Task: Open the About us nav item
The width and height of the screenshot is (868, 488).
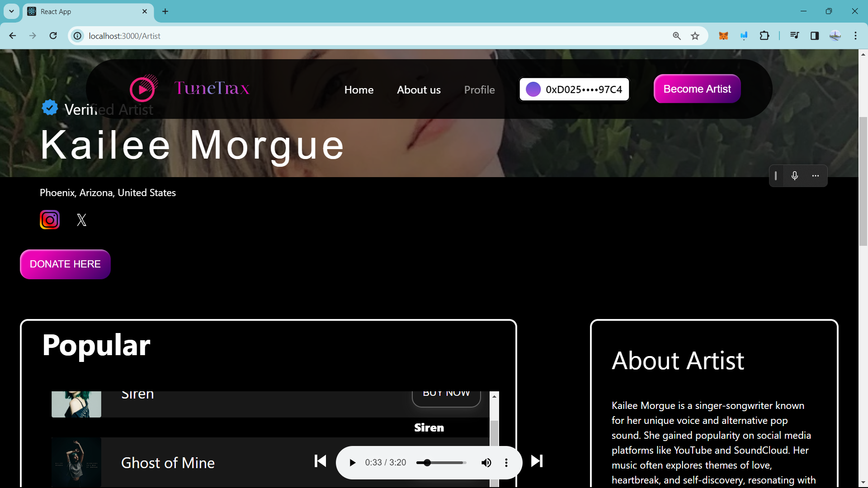Action: coord(419,90)
